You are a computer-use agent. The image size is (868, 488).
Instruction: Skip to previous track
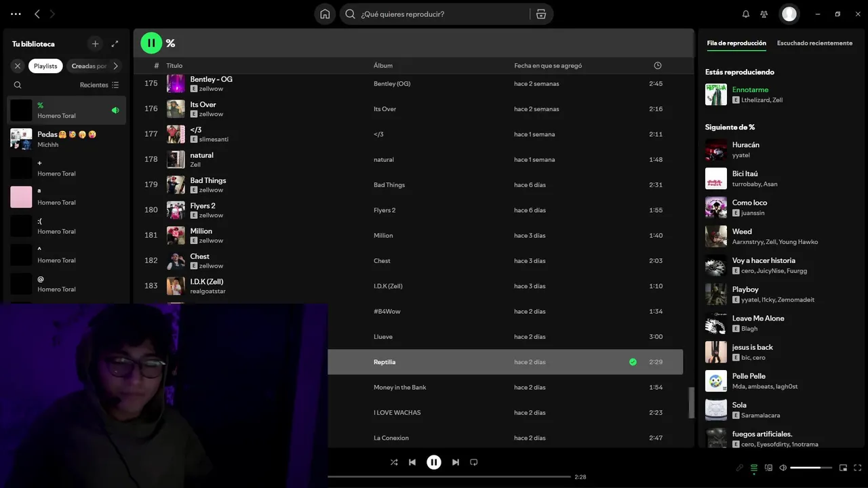pyautogui.click(x=412, y=462)
